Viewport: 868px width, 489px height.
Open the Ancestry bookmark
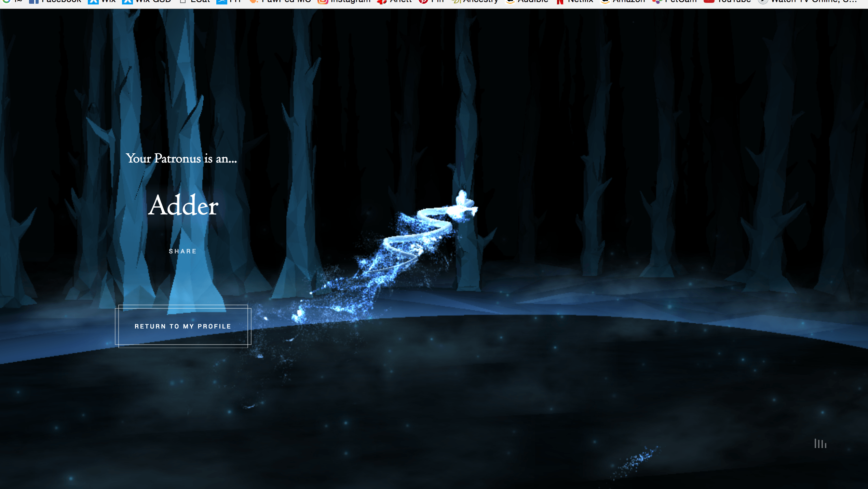tap(474, 2)
